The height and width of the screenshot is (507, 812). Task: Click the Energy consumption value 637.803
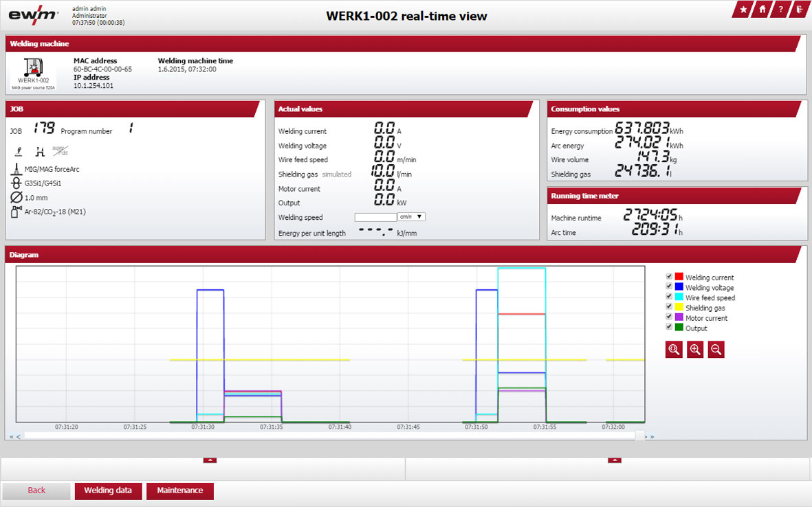[x=642, y=128]
